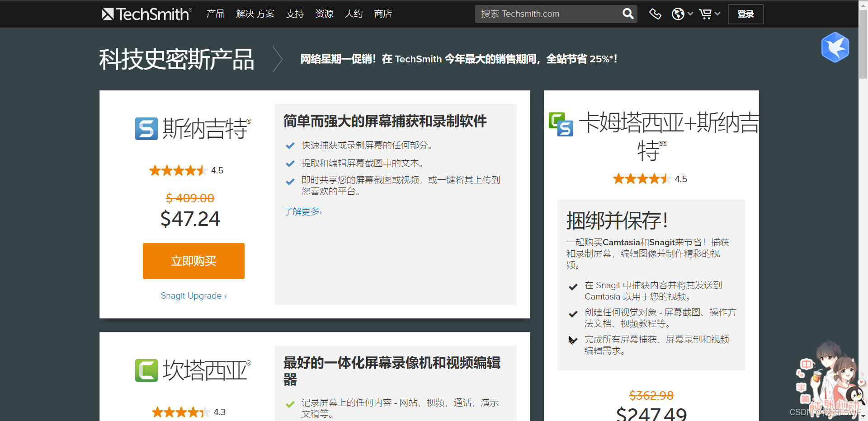Click the Snagit blue S product icon
This screenshot has width=868, height=421.
point(146,129)
